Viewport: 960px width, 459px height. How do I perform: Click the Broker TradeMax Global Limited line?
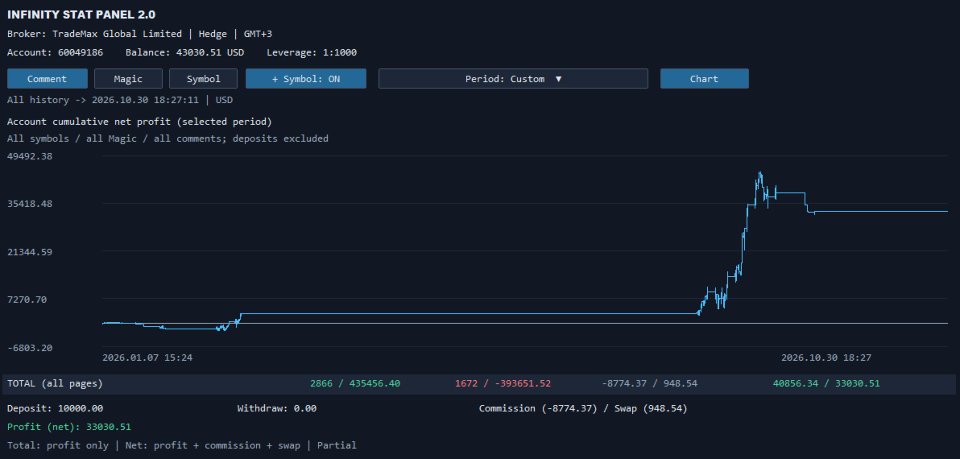(140, 34)
